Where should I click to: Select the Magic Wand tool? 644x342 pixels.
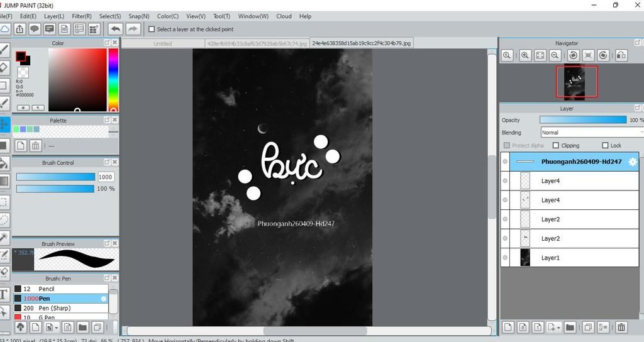[x=4, y=237]
